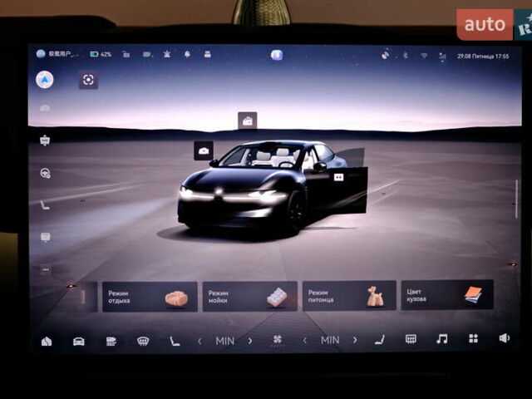Tap the printer-like status bar icon
The height and width of the screenshot is (399, 532).
coord(208,54)
